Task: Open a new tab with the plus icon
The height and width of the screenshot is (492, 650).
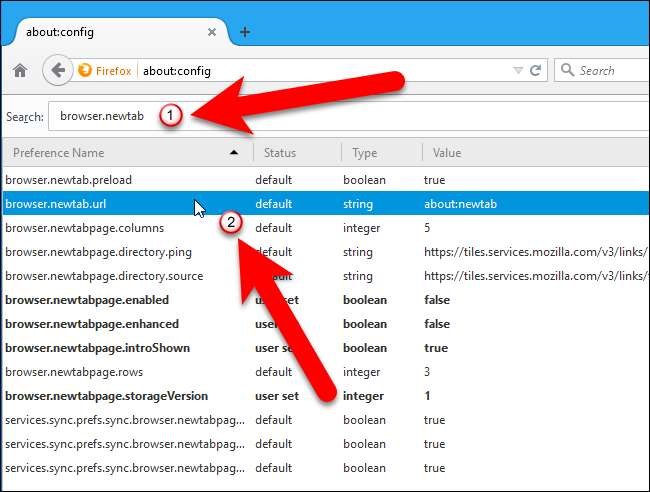Action: [245, 32]
